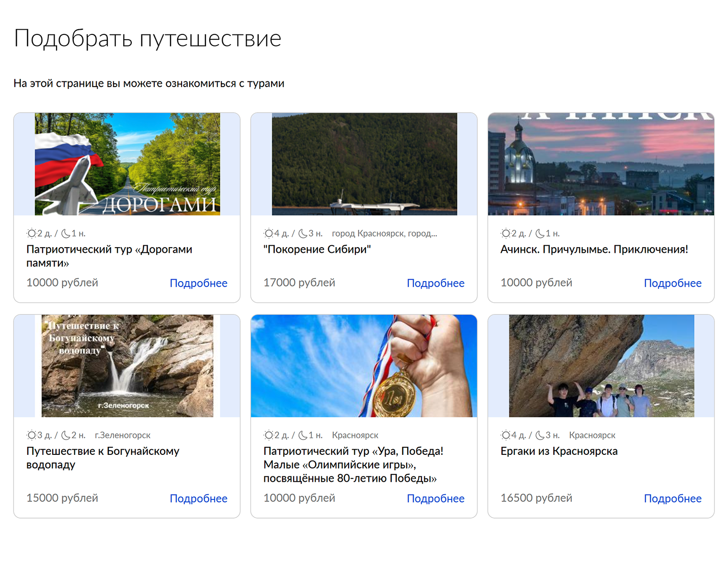Open Подробнее for Ура, Победа tour
This screenshot has height=588, width=728.
435,498
